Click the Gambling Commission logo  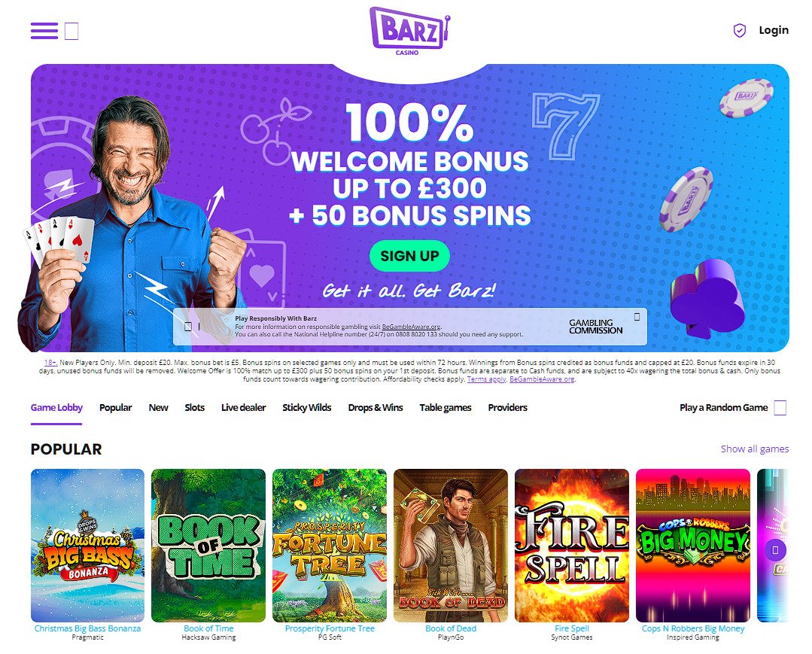coord(595,326)
